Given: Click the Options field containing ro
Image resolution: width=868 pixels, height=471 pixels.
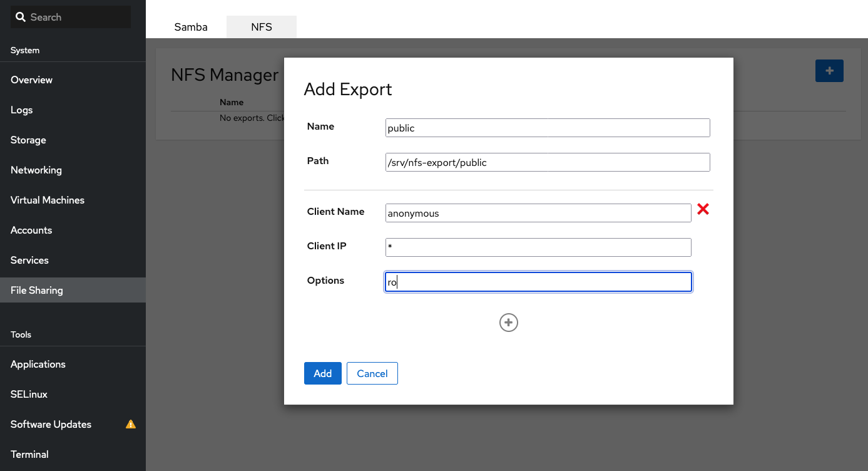Looking at the screenshot, I should pyautogui.click(x=539, y=282).
